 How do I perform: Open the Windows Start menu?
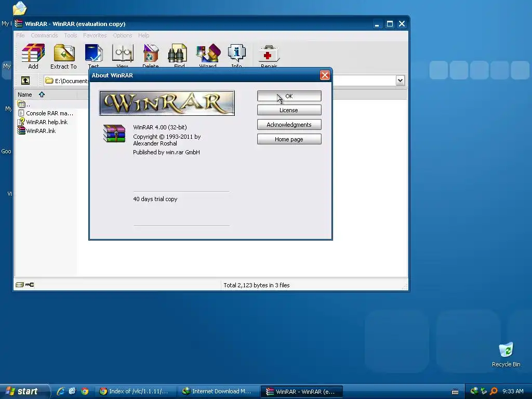24,391
